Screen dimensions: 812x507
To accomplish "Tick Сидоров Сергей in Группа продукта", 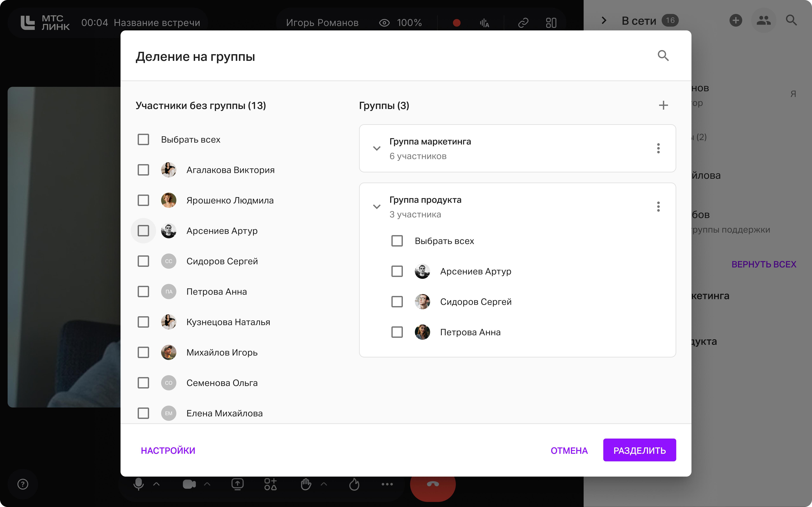I will [397, 302].
